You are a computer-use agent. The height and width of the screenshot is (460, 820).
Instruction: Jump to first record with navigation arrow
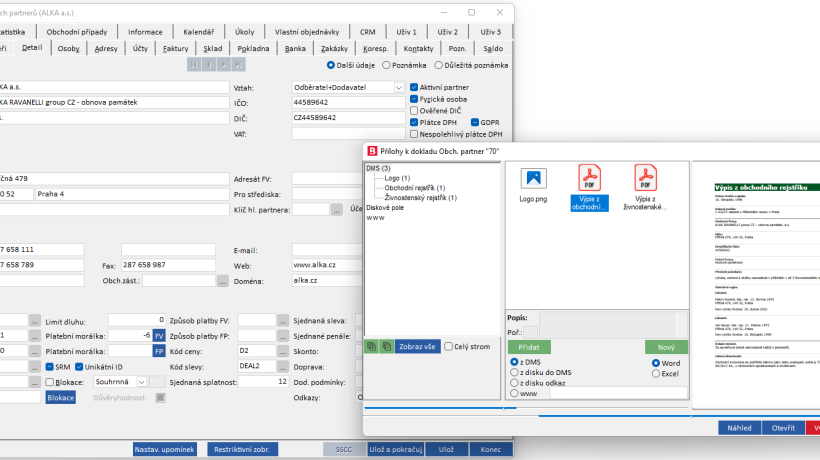(196, 65)
